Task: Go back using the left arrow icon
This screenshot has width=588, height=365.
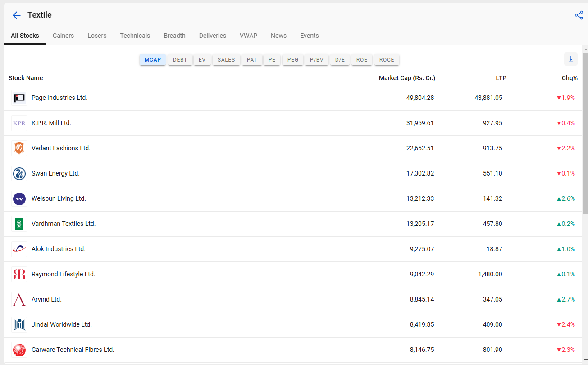Action: click(x=17, y=15)
